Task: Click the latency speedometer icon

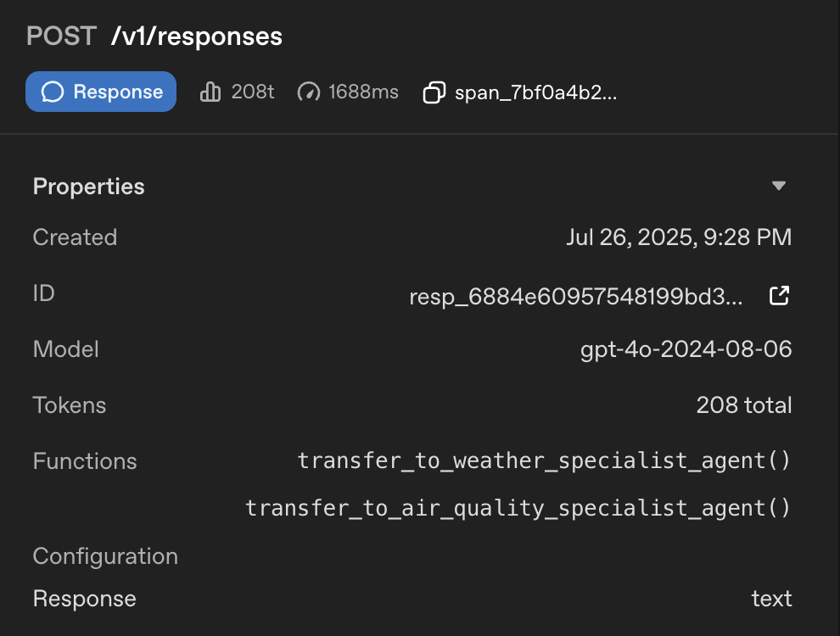Action: [309, 92]
